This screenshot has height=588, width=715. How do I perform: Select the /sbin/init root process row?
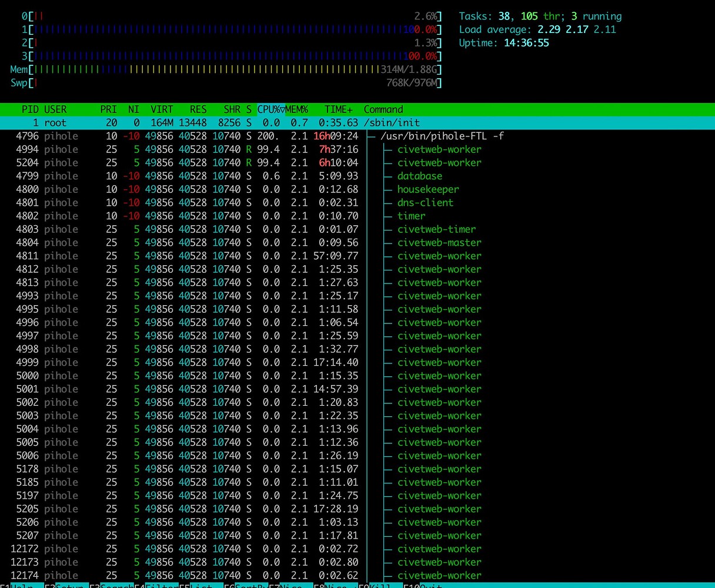pyautogui.click(x=235, y=122)
